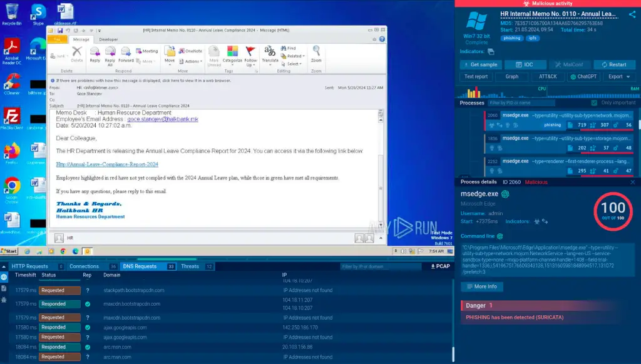Select the FileZilla Client desktop icon

12,118
